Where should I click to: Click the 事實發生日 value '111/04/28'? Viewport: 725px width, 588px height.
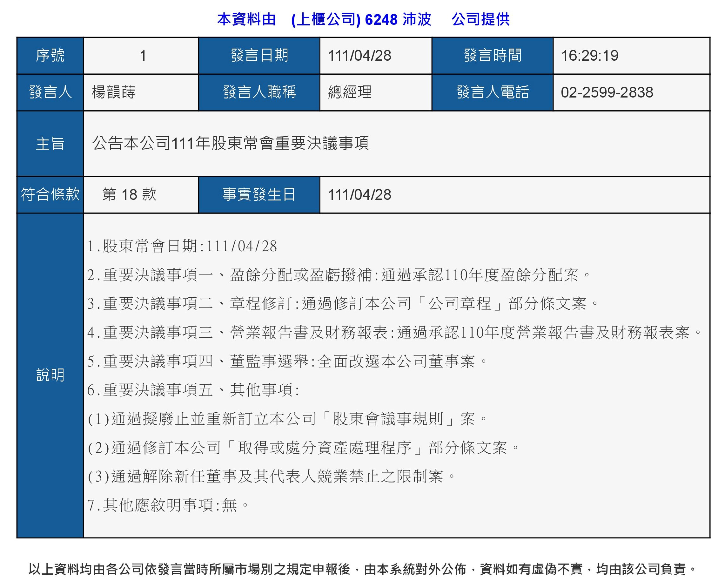(x=359, y=195)
